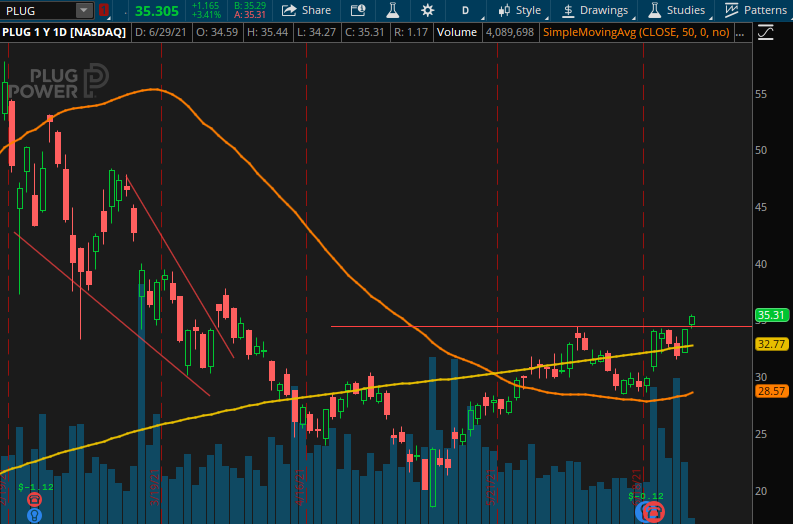Click the red symbol link number icon
The width and height of the screenshot is (793, 524).
(x=103, y=10)
